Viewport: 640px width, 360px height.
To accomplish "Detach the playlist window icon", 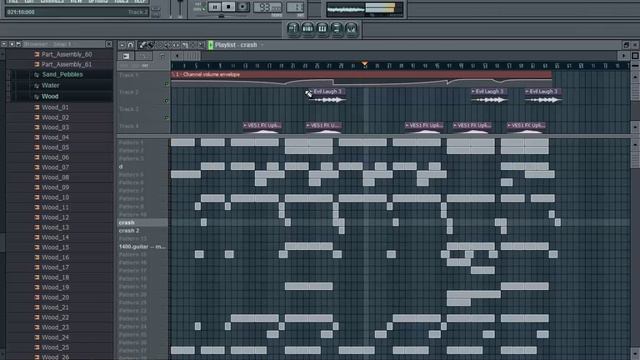I will 626,45.
